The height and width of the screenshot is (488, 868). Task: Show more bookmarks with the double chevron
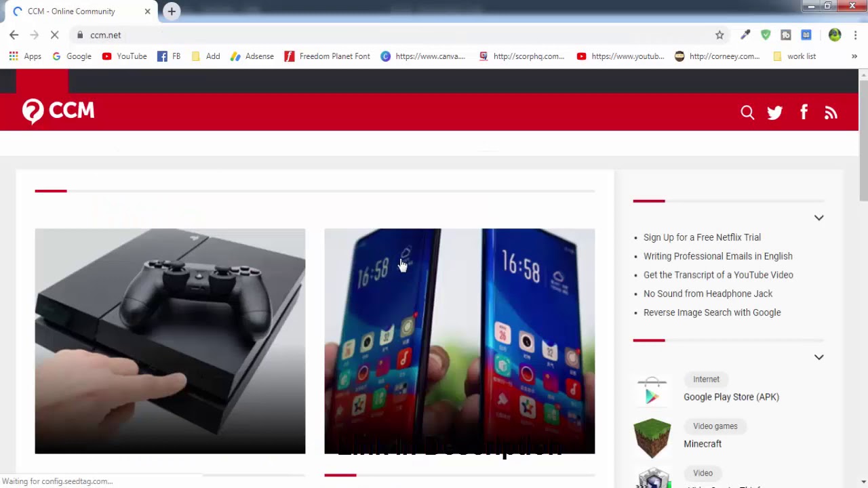coord(854,56)
